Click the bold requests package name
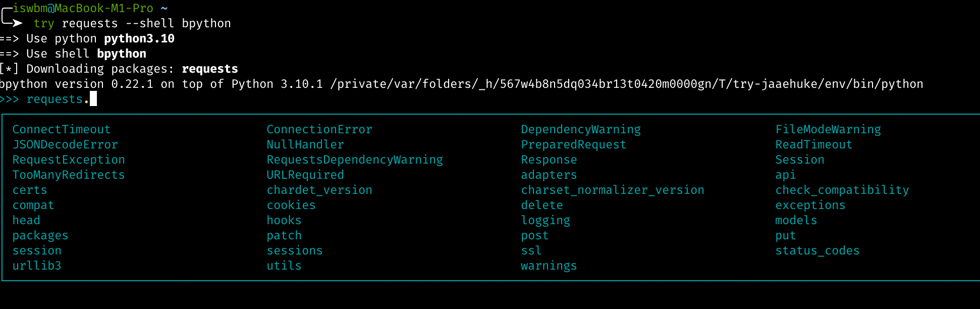 coord(209,69)
